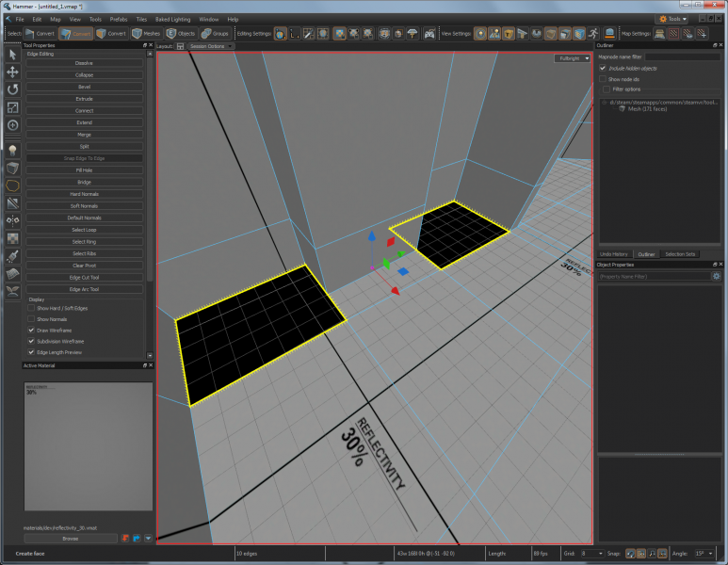Viewport: 728px width, 565px height.
Task: Click the L-shaped icon in Editing Settings
Action: 294,33
